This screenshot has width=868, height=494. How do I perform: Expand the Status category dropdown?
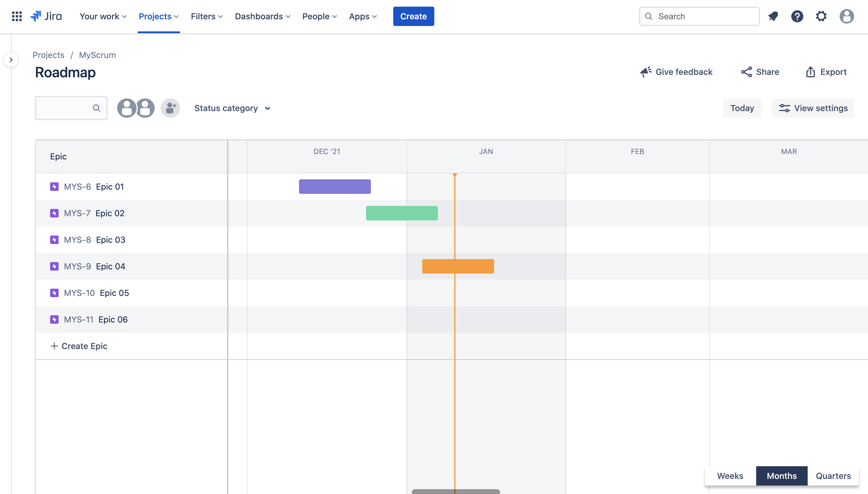[x=233, y=108]
